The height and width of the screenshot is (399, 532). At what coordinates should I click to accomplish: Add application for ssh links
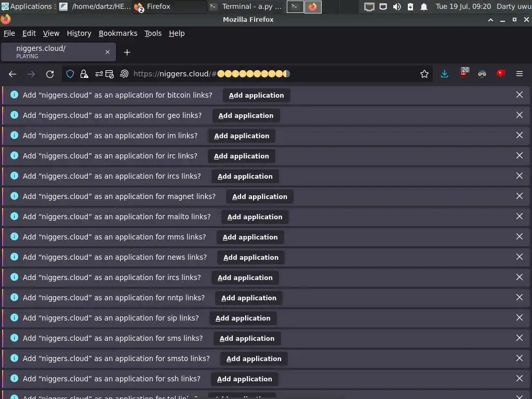coord(244,379)
